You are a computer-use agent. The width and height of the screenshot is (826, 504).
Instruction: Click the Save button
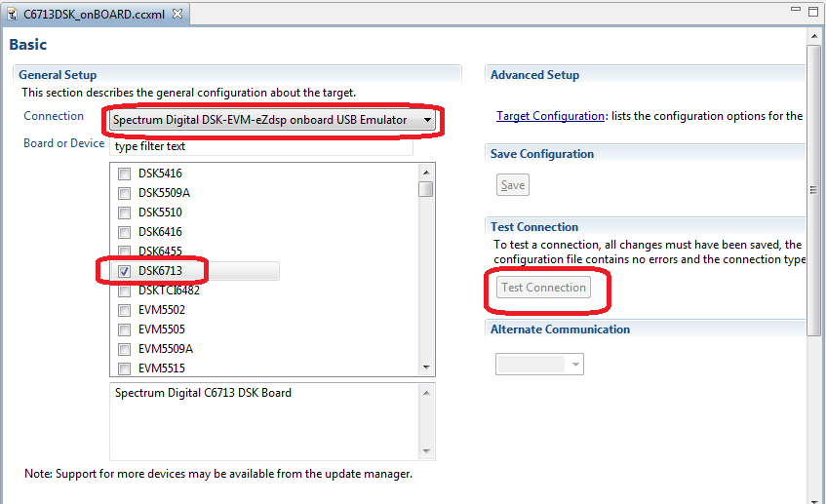(513, 185)
